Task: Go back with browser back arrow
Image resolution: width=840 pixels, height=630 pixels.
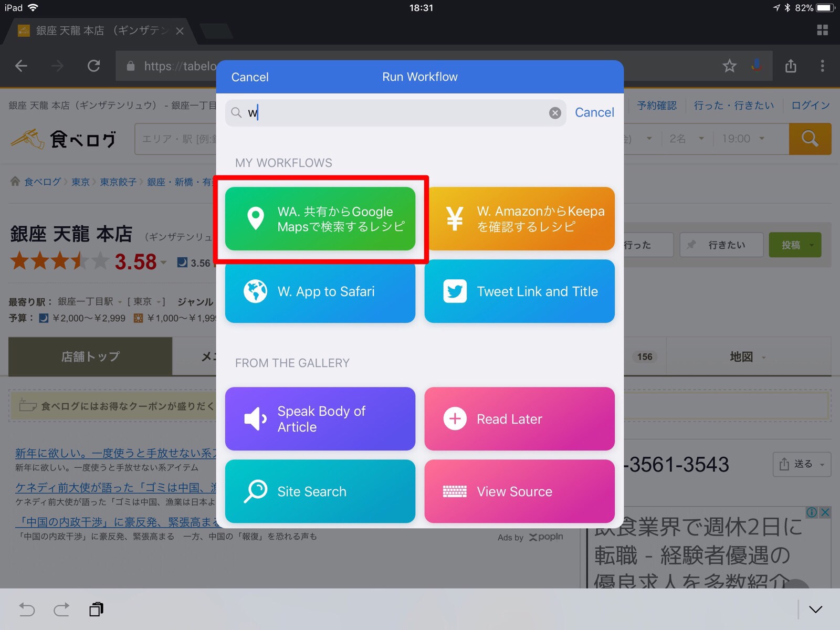Action: click(21, 66)
